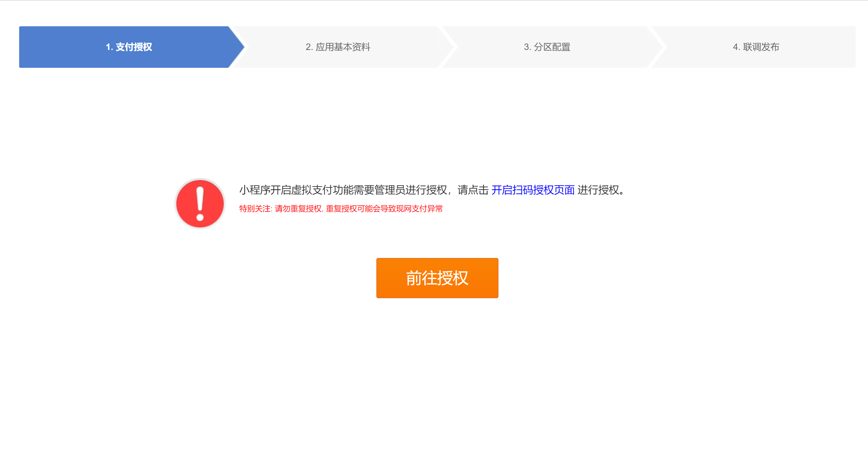868x464 pixels.
Task: Click the text 重复授权可能会导致现网支付异常
Action: pos(384,209)
